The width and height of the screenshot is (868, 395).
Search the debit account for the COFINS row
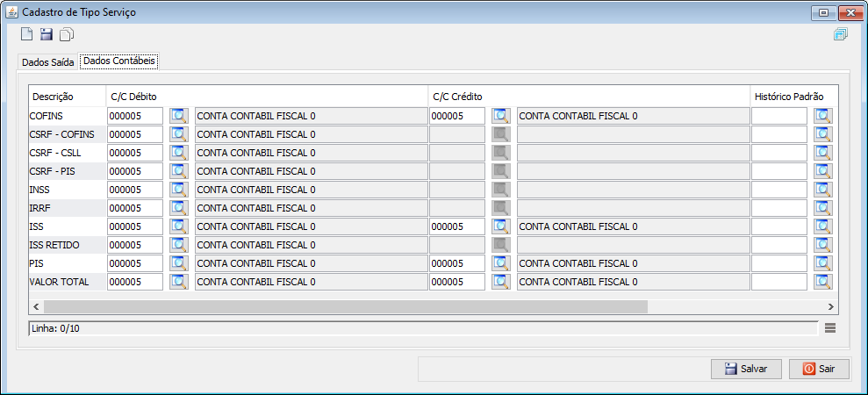[179, 116]
